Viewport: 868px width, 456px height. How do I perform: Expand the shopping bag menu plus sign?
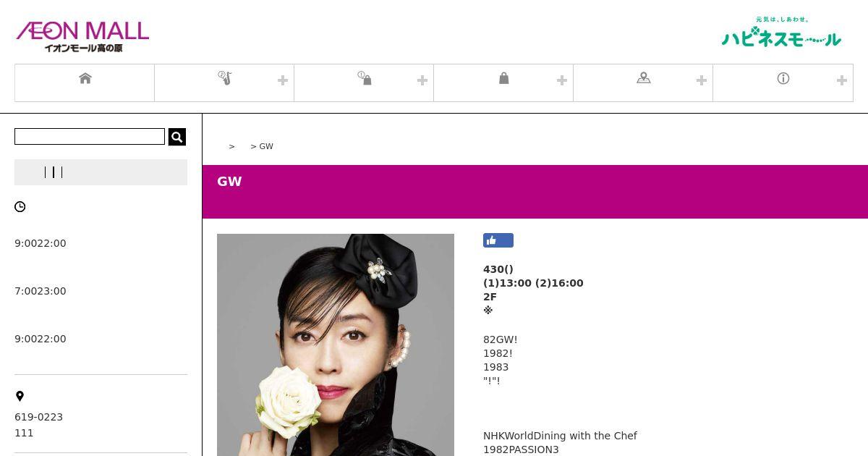click(x=562, y=80)
